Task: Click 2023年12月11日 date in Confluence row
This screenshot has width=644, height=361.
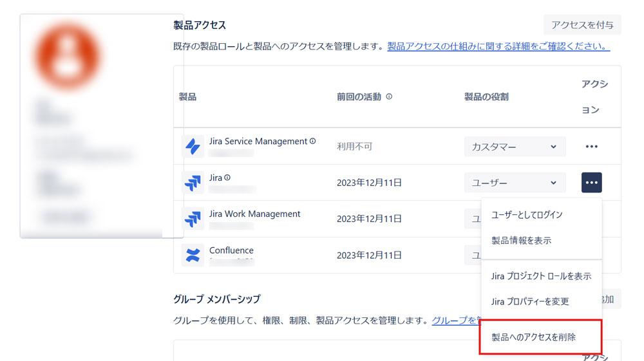Action: pyautogui.click(x=369, y=255)
